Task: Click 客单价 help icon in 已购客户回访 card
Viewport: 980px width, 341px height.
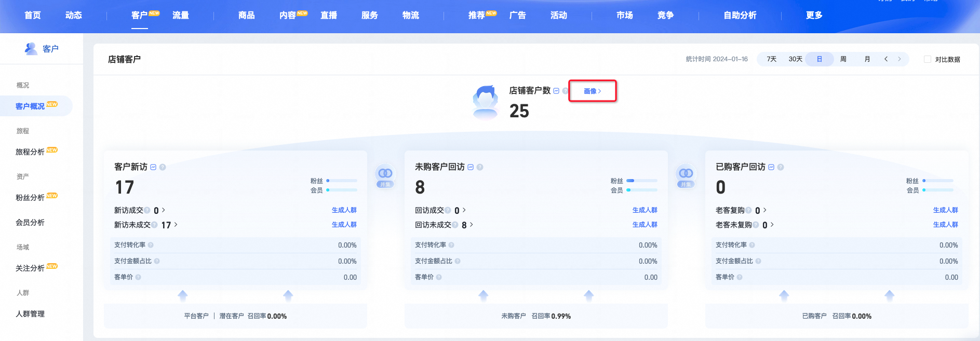Action: tap(740, 277)
